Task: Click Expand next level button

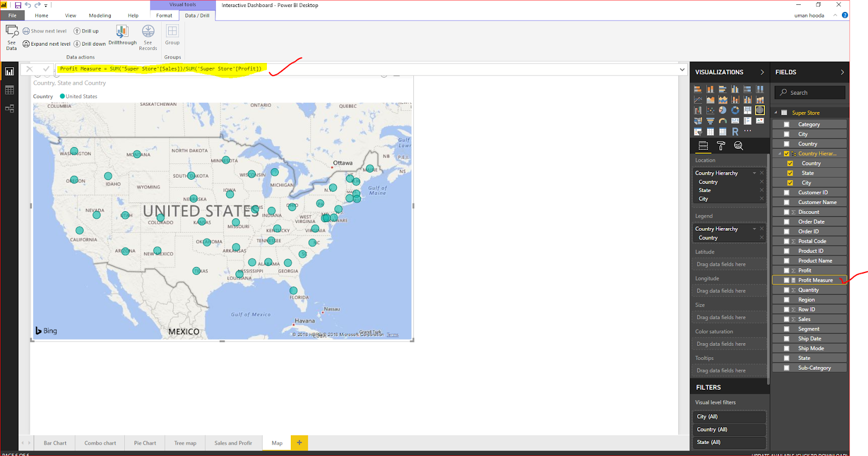Action: click(x=47, y=44)
